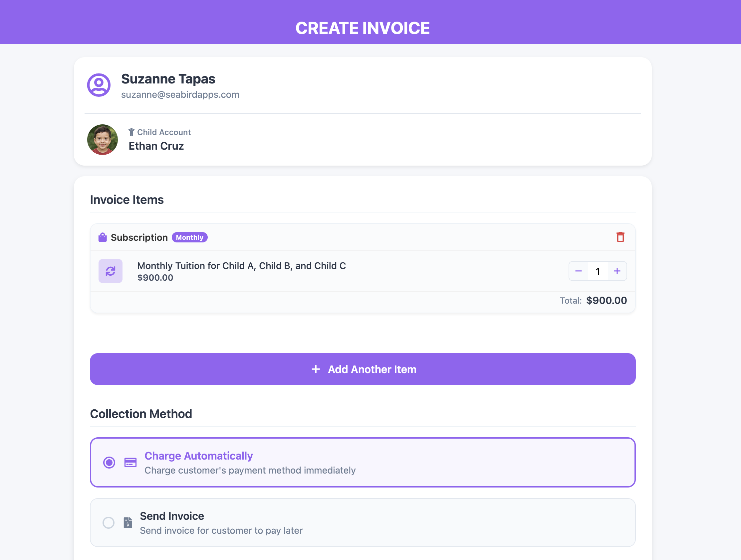Viewport: 741px width, 560px height.
Task: Click the recurring refresh arrows icon
Action: coord(111,271)
